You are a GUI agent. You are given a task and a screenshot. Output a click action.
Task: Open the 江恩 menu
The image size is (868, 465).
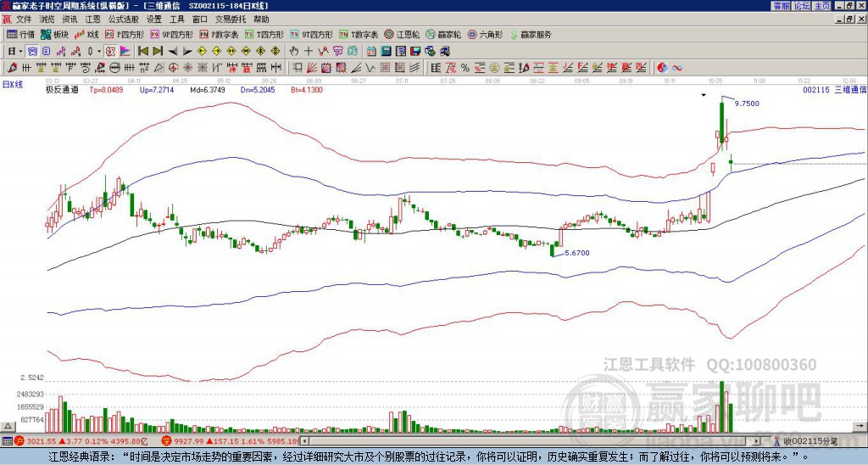pyautogui.click(x=93, y=20)
